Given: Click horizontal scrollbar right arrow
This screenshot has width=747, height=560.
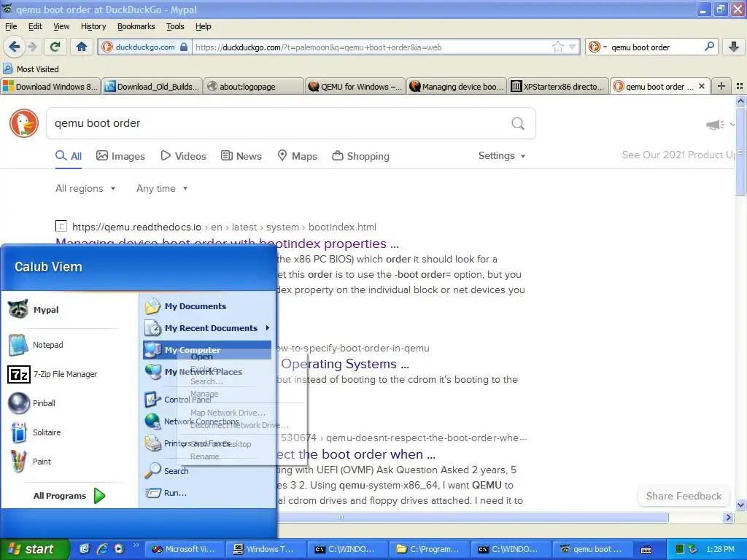Looking at the screenshot, I should tap(728, 517).
